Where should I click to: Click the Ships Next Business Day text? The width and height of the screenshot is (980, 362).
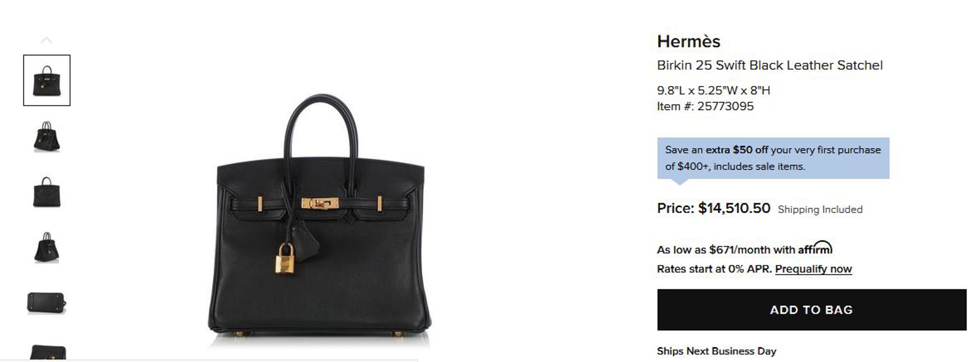(717, 351)
